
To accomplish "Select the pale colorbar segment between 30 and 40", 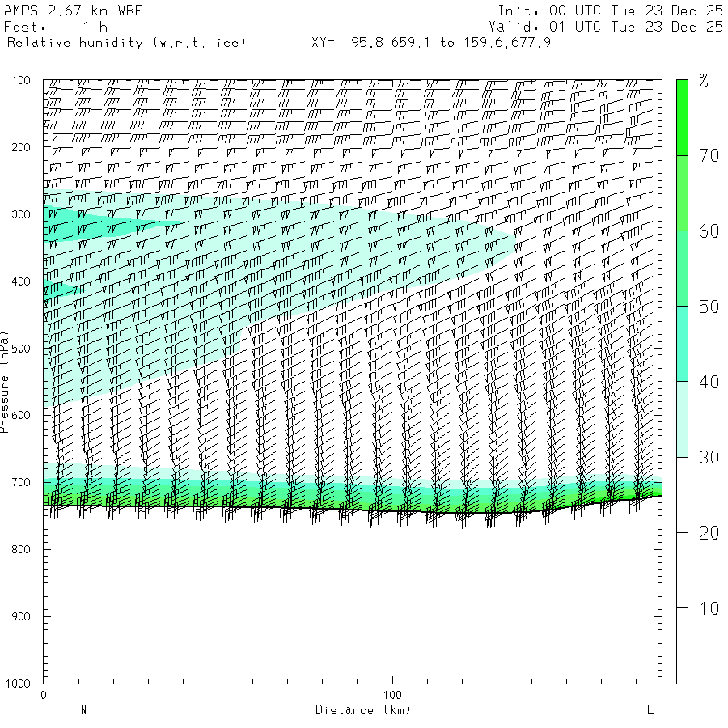I will 682,419.
